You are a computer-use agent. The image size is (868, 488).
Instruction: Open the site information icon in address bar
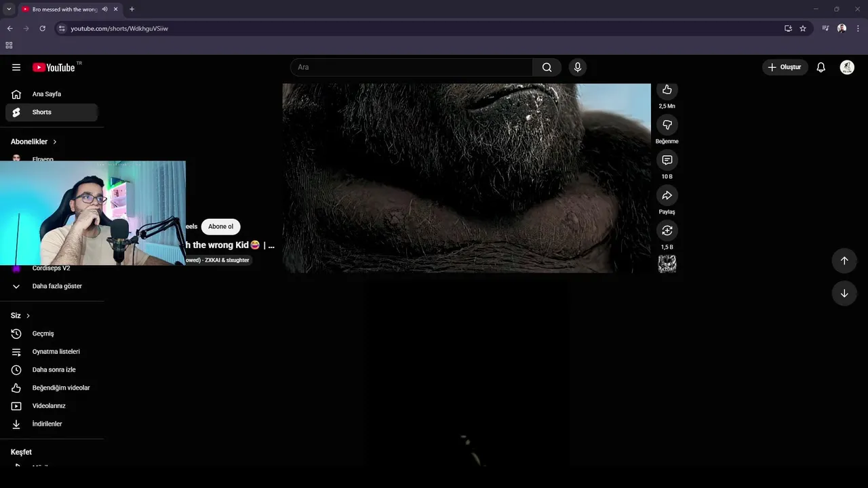[62, 28]
